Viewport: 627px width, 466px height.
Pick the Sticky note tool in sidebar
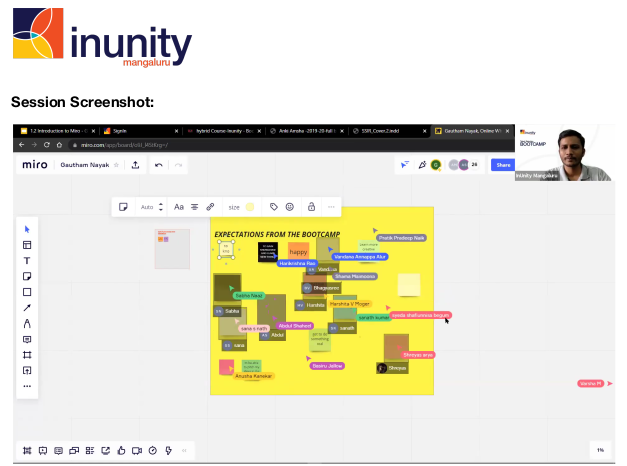point(27,276)
